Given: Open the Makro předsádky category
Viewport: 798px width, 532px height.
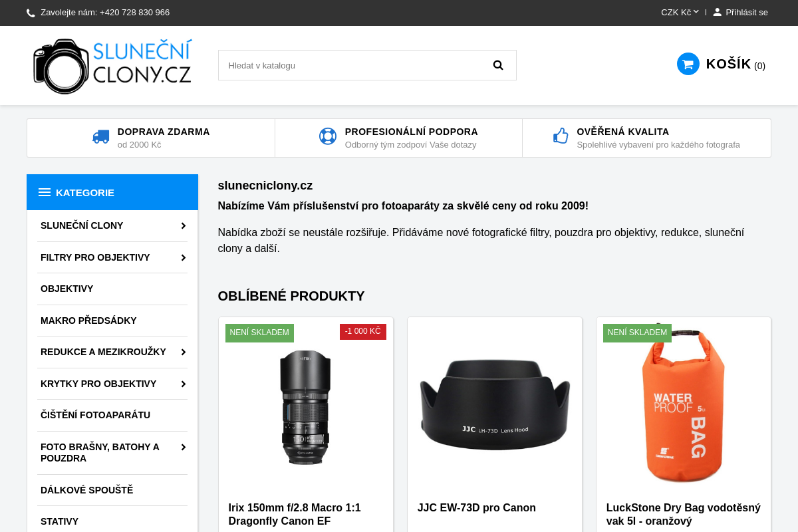Looking at the screenshot, I should click(x=88, y=321).
